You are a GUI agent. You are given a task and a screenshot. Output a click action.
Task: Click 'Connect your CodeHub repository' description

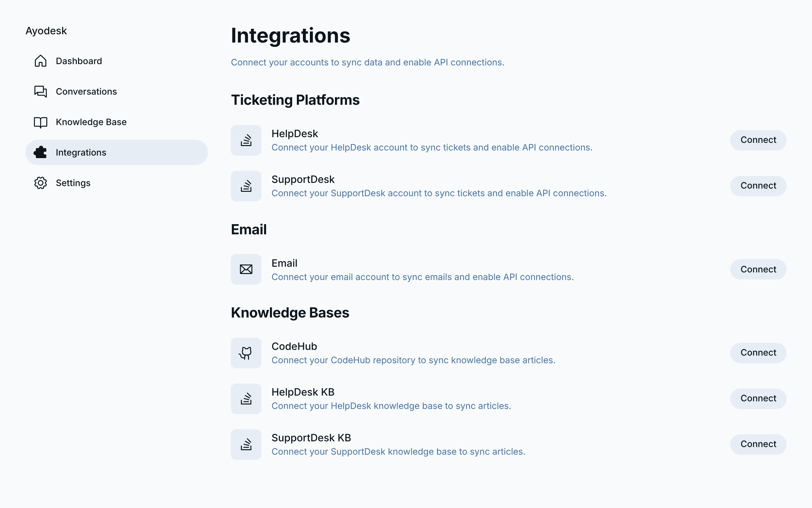(x=413, y=360)
